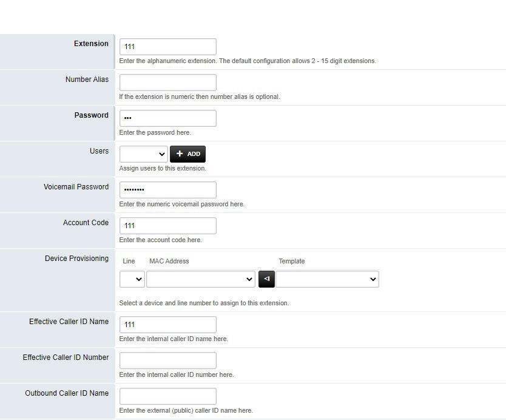Click the "Password" label above Users
Image resolution: width=506 pixels, height=420 pixels.
(92, 115)
